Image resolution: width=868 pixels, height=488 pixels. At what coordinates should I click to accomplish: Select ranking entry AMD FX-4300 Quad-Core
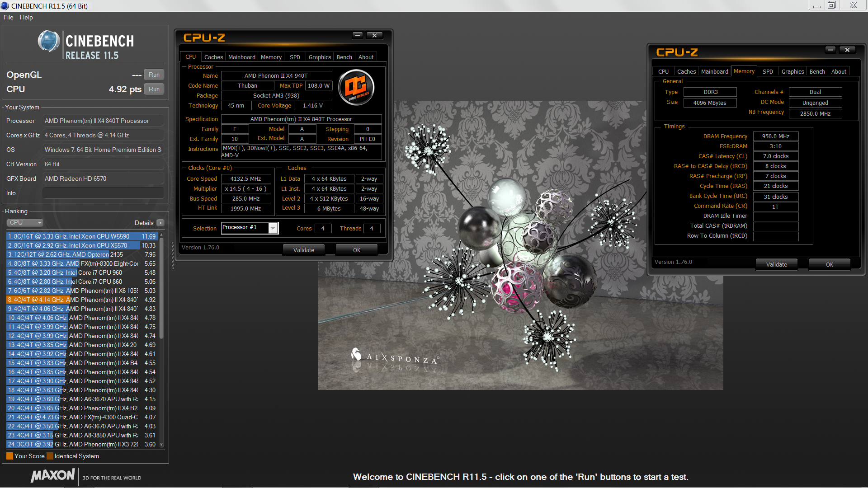[81, 417]
